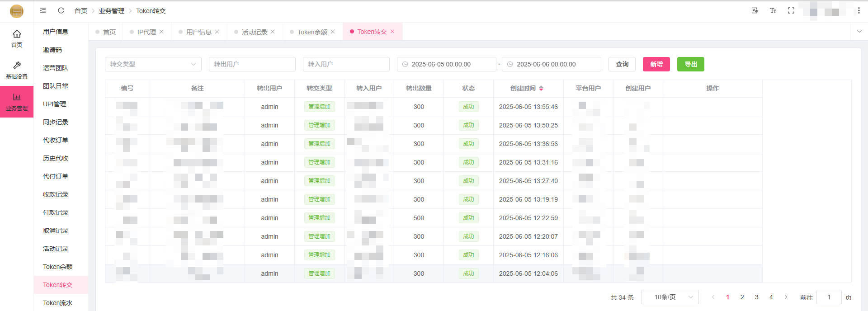Change the 10条/页 page size dropdown
868x311 pixels.
670,297
